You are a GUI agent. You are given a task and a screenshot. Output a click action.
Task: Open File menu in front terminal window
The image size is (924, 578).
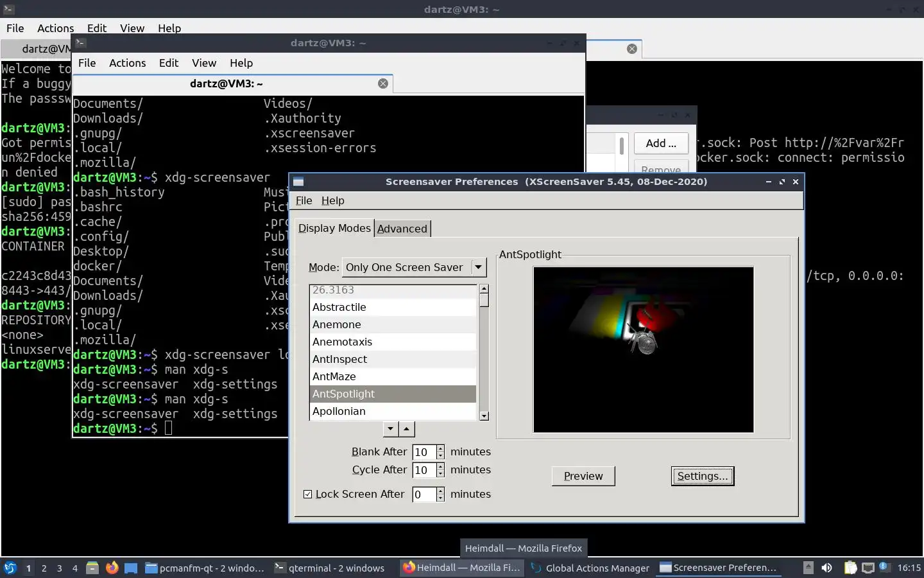coord(87,63)
